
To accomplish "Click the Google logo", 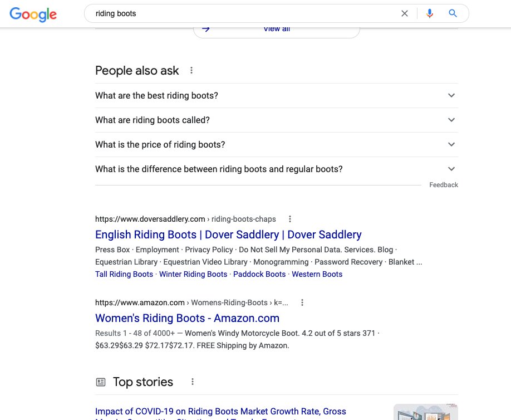I will (33, 14).
